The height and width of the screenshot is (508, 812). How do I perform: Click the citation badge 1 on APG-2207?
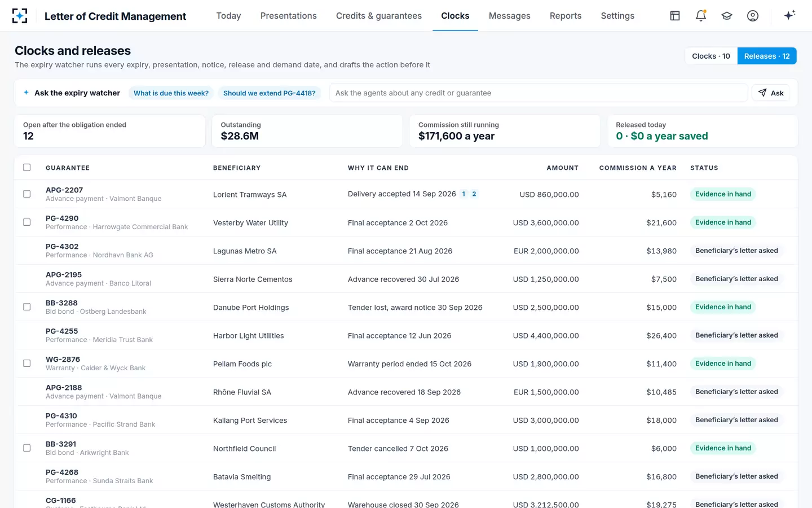464,194
